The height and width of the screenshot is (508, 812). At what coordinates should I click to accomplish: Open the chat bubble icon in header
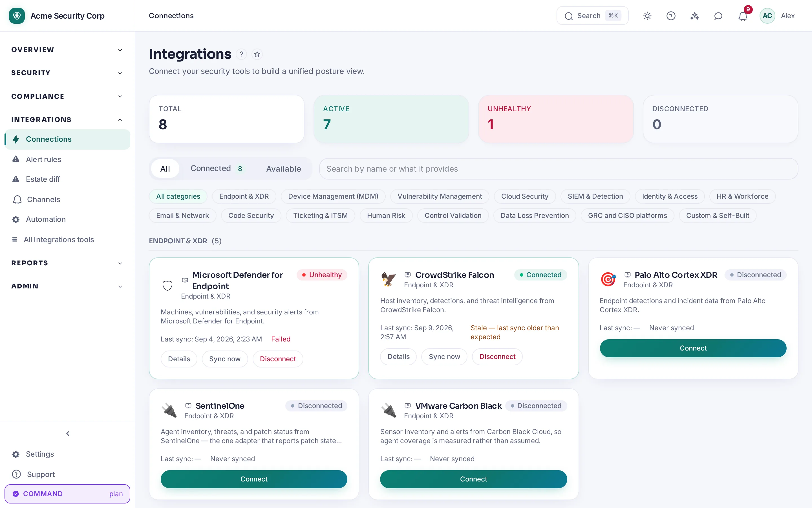[718, 16]
